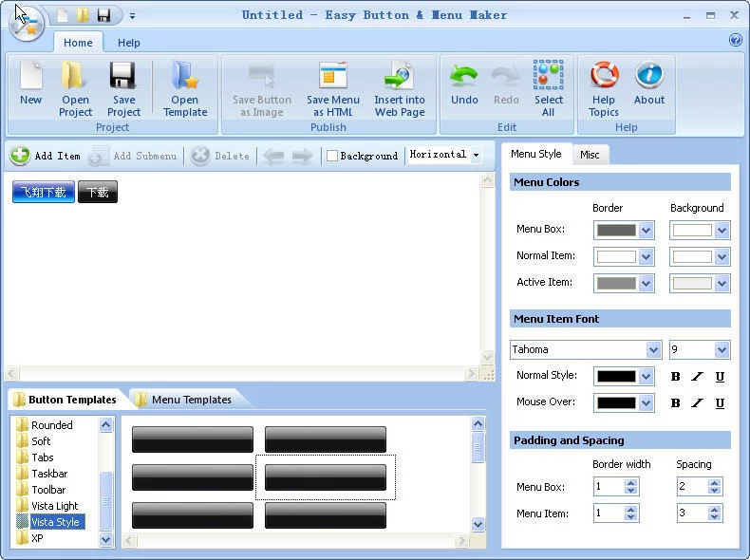This screenshot has height=560, width=750.
Task: Open Template icon in Project group
Action: 184,75
